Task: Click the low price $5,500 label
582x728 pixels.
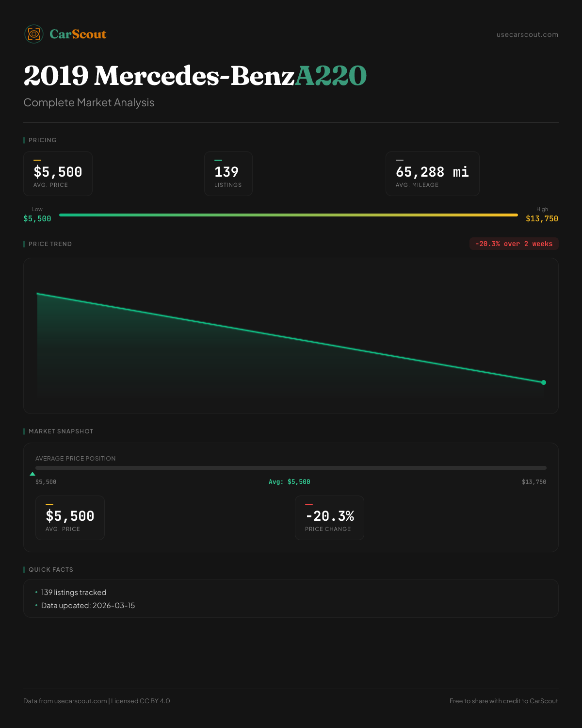Action: [37, 219]
